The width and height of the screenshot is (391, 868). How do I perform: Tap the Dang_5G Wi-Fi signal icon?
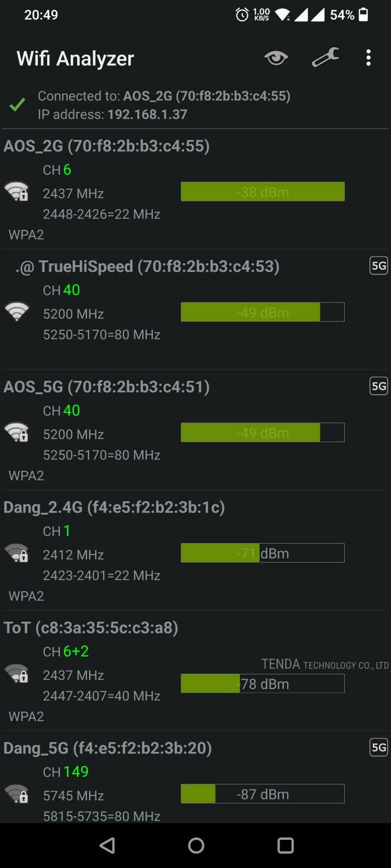click(x=16, y=794)
